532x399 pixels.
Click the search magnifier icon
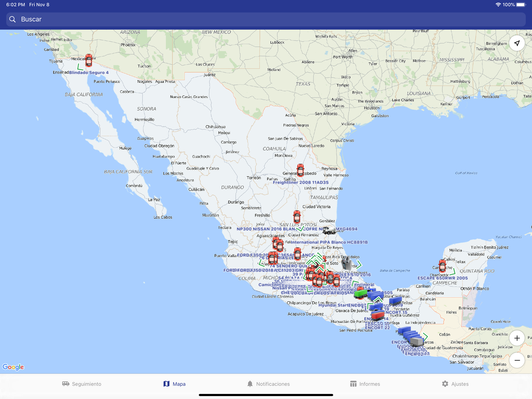pyautogui.click(x=12, y=19)
